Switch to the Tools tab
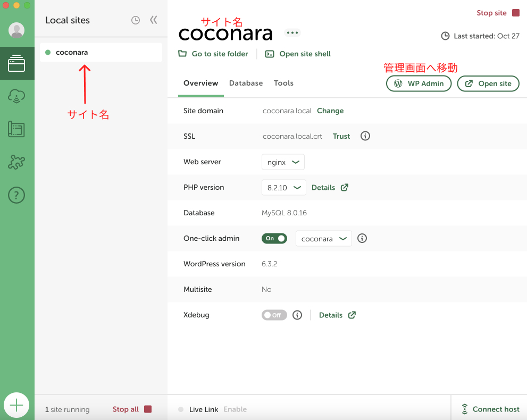Viewport: 527px width, 420px height. click(283, 83)
